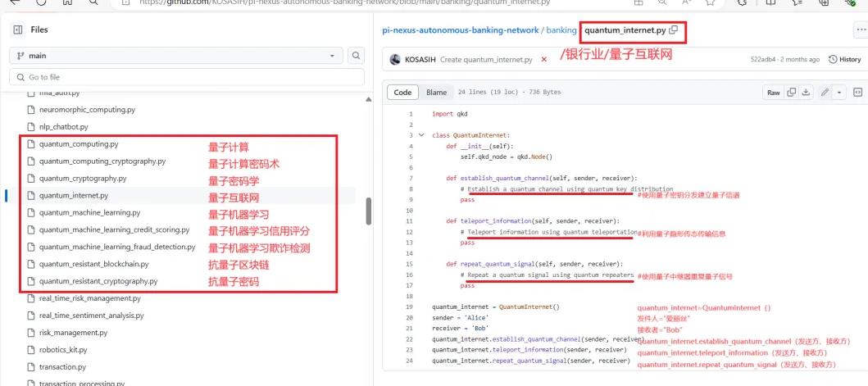This screenshot has height=386, width=868.
Task: Open more edit options caret beside pencil
Action: point(840,93)
